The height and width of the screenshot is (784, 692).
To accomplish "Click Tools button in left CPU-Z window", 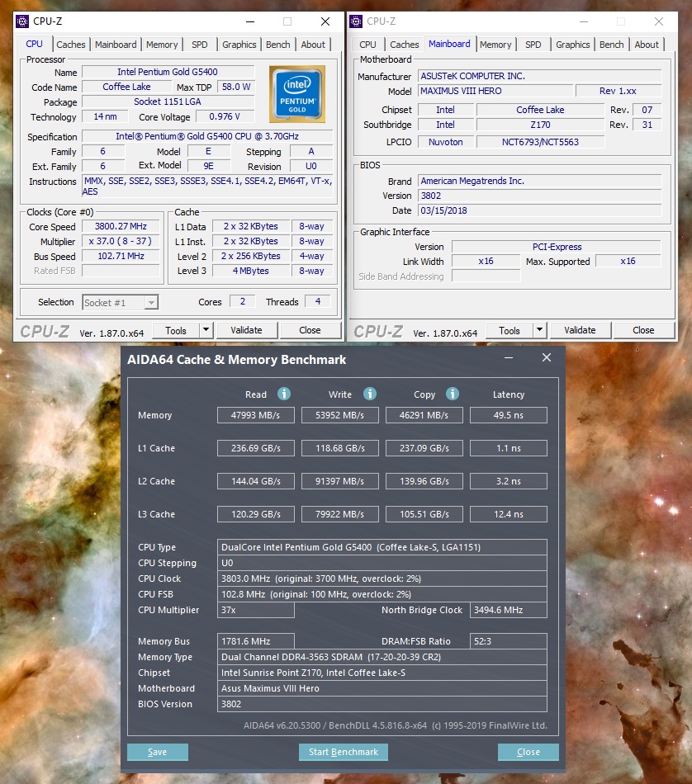I will coord(176,330).
